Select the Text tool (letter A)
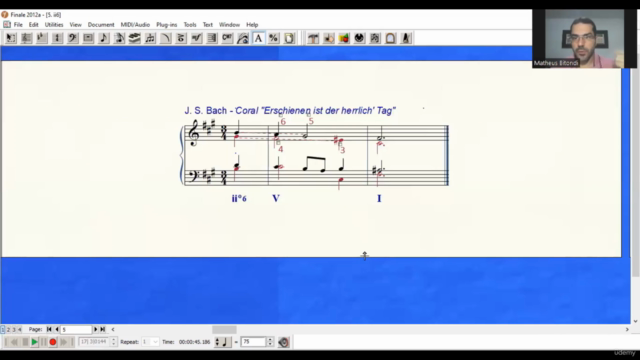Image resolution: width=640 pixels, height=360 pixels. point(258,38)
